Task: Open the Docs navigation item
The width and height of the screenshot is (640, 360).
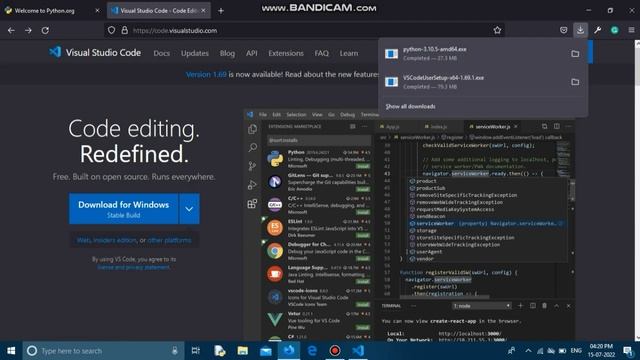Action: (162, 53)
